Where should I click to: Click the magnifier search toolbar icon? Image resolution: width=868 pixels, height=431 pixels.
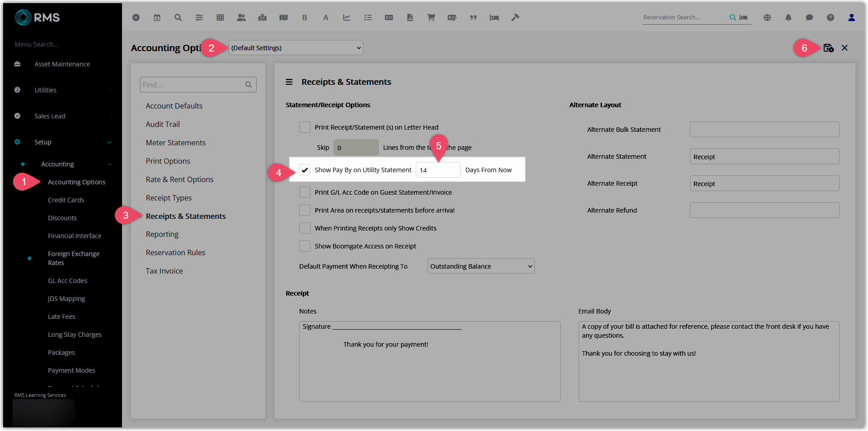click(x=178, y=17)
